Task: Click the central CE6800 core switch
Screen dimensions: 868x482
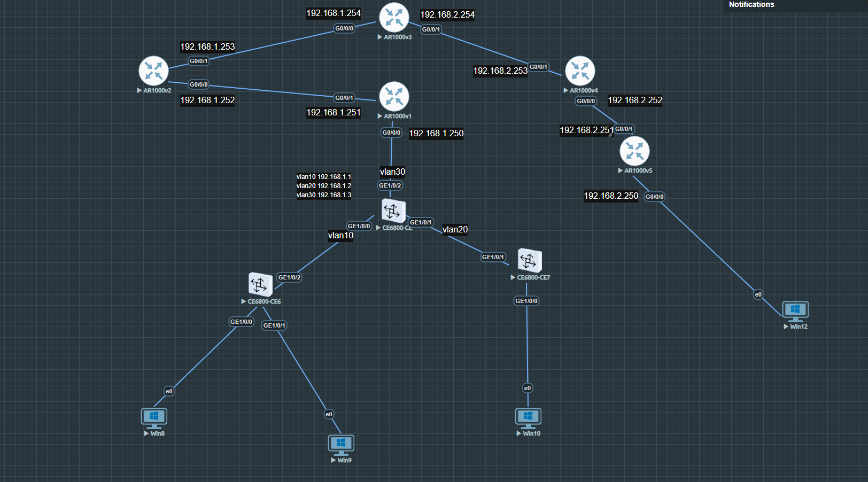Action: coord(393,211)
